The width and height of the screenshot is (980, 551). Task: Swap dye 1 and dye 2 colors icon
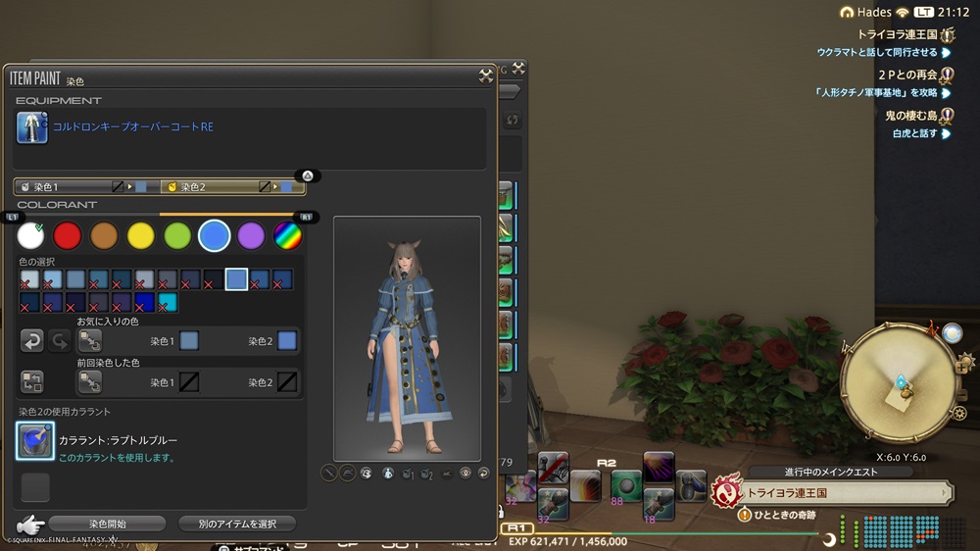32,381
